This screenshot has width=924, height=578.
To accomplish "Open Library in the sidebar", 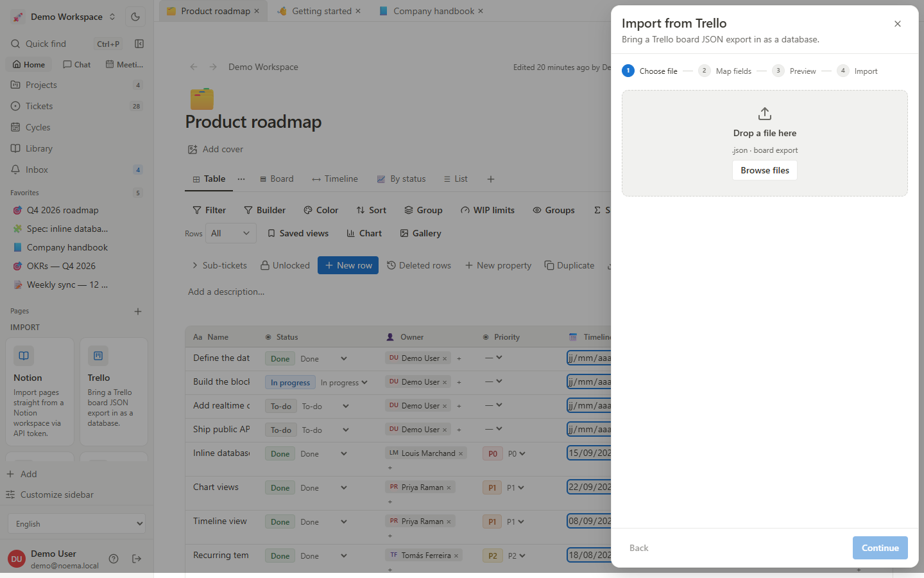I will point(77,148).
